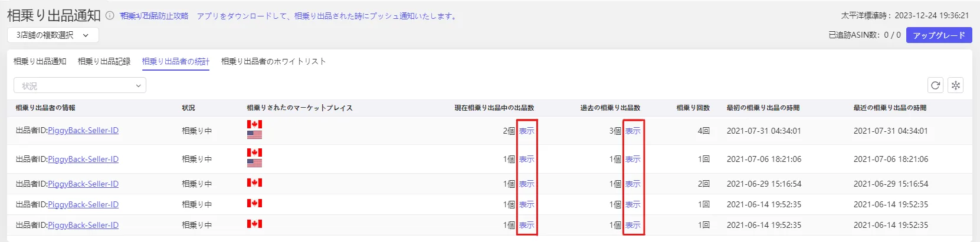
Task: Click 現在相乗り出品中の出品数 column header
Action: tap(494, 108)
